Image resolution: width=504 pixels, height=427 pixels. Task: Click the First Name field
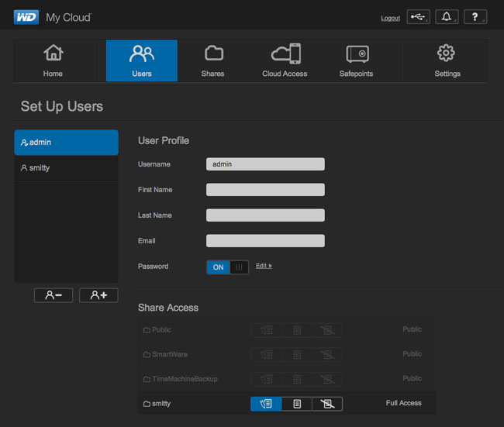(x=265, y=190)
